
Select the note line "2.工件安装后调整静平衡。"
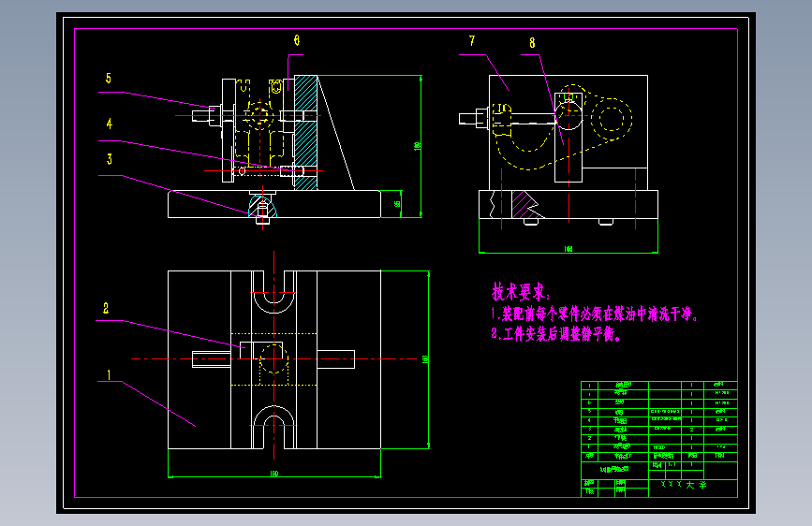point(555,334)
